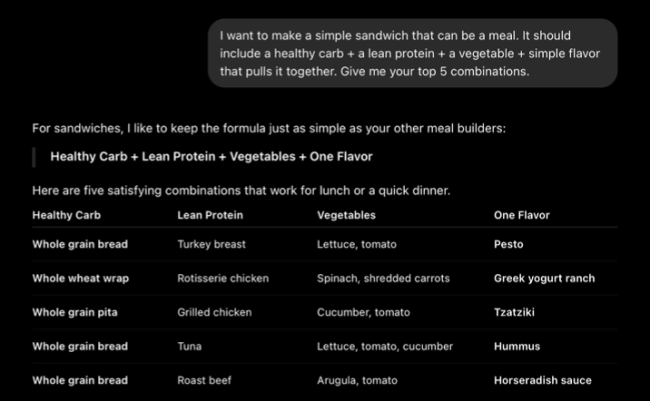Select the Turkey breast protein cell

tap(211, 244)
